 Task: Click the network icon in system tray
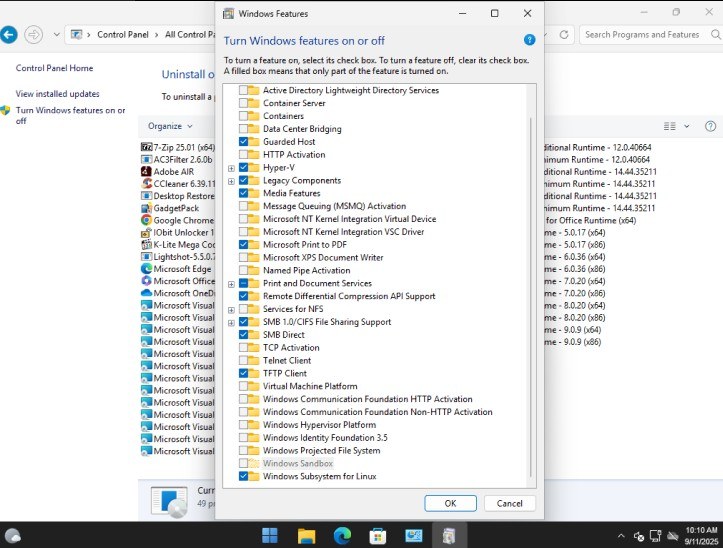pyautogui.click(x=655, y=536)
